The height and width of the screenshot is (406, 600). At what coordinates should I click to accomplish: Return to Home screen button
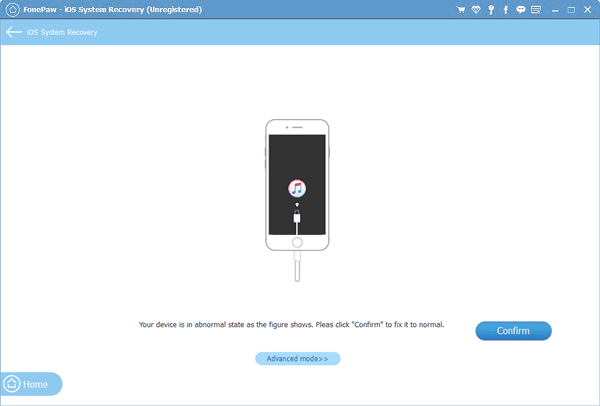tap(31, 384)
